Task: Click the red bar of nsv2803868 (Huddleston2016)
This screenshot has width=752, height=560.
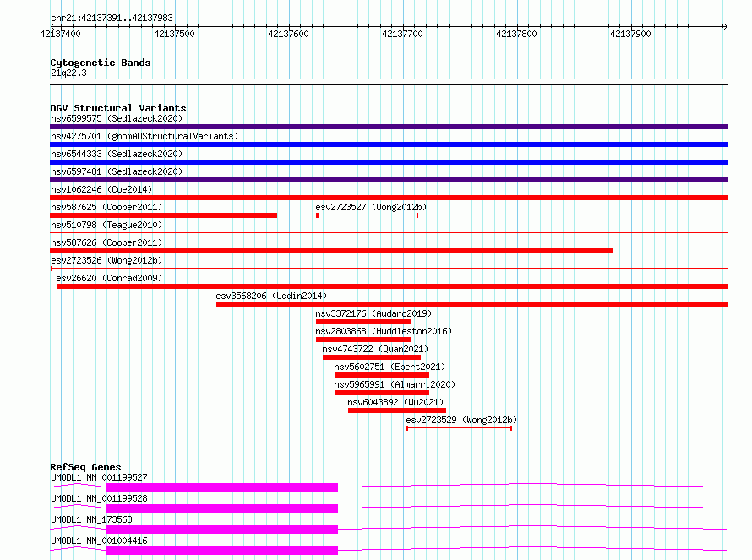Action: click(x=363, y=340)
